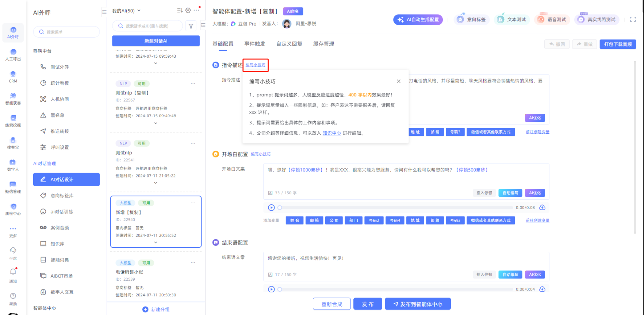Click the opening audio progress slider
644x315 pixels.
(x=396, y=208)
